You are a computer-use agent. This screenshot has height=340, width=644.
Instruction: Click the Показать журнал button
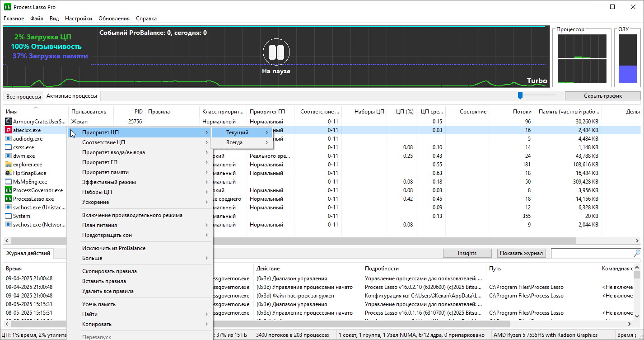(522, 253)
